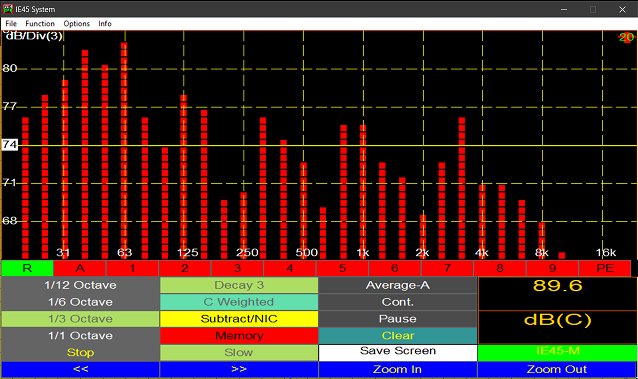Click the IE45 System app icon in title bar
The height and width of the screenshot is (379, 638).
coord(8,9)
